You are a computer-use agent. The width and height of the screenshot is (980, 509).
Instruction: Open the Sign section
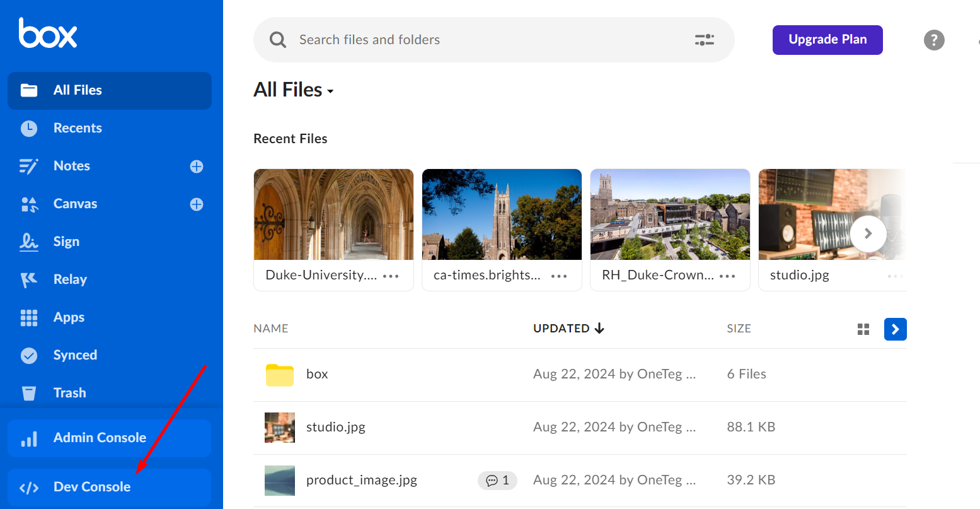point(66,242)
